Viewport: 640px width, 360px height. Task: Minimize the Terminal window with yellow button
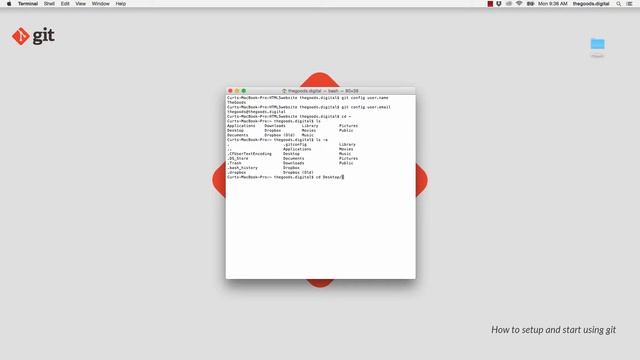point(237,91)
